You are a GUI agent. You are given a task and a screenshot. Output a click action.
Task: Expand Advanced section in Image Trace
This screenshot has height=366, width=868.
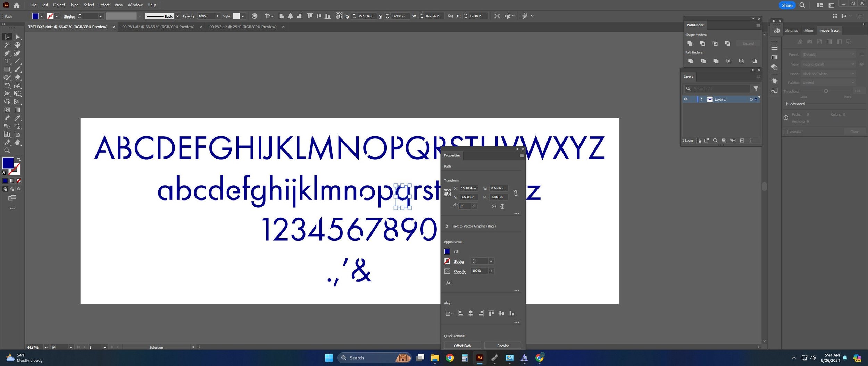click(787, 104)
